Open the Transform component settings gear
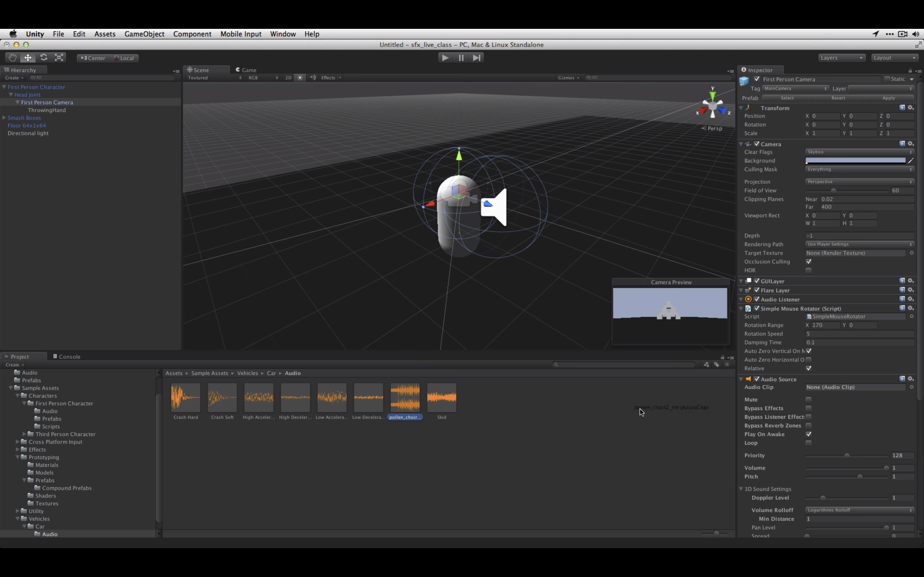The height and width of the screenshot is (577, 924). (911, 108)
